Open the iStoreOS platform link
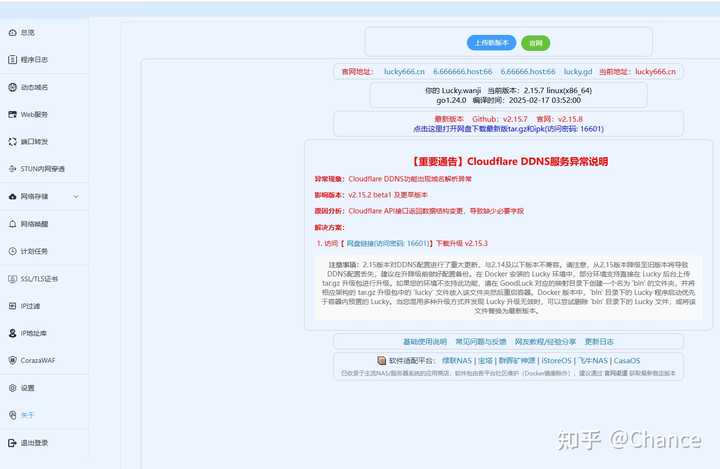The image size is (720, 469). (x=557, y=361)
